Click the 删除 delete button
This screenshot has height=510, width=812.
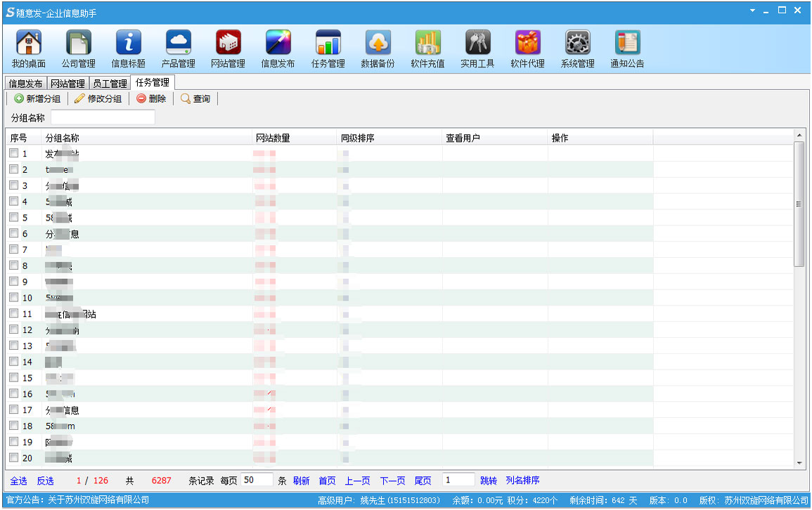pos(152,99)
